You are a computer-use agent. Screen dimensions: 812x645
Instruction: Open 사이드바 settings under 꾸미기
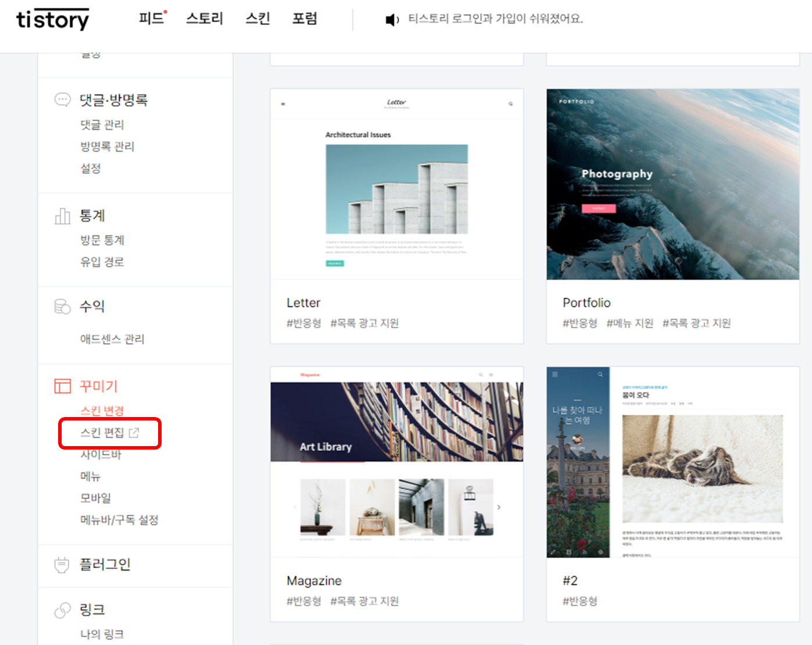tap(101, 455)
